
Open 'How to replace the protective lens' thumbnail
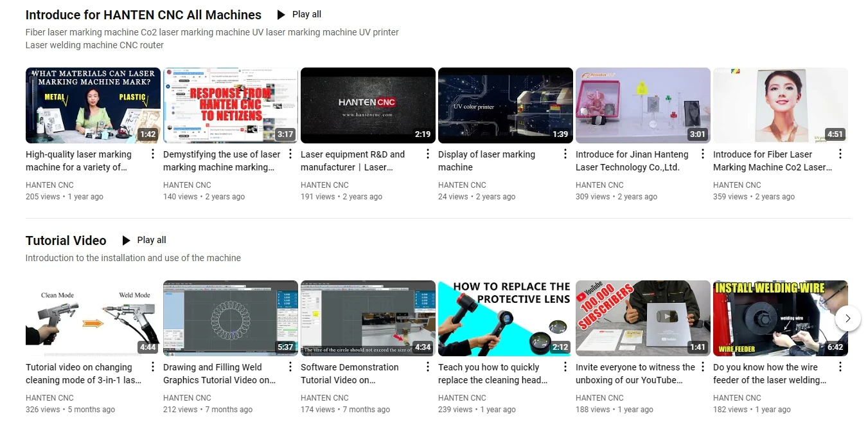click(x=506, y=318)
